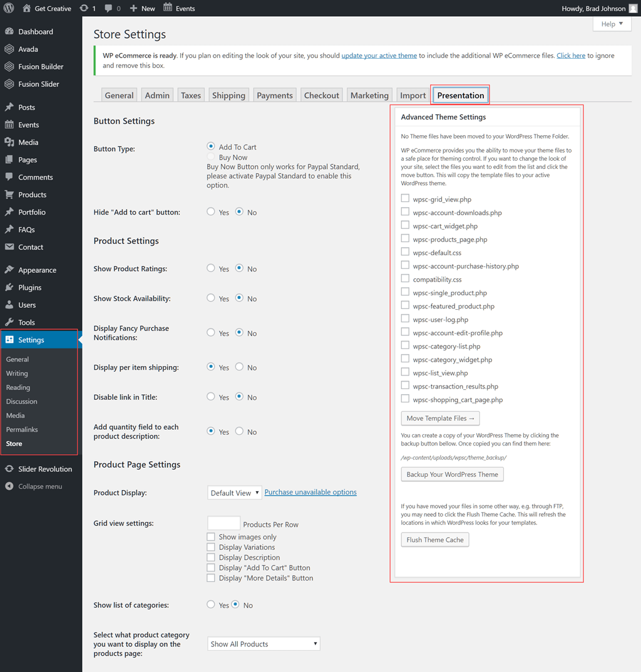
Task: Open the Fusion Builder sidebar icon
Action: [9, 66]
